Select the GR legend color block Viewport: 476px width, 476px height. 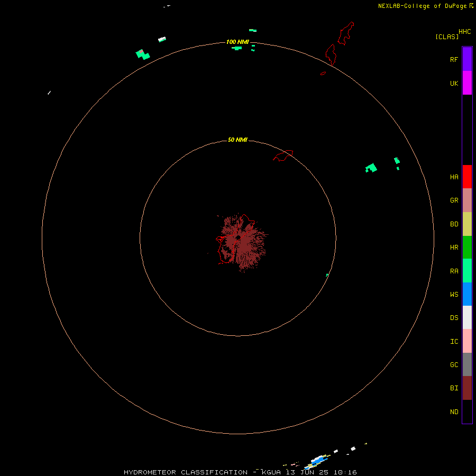467,200
